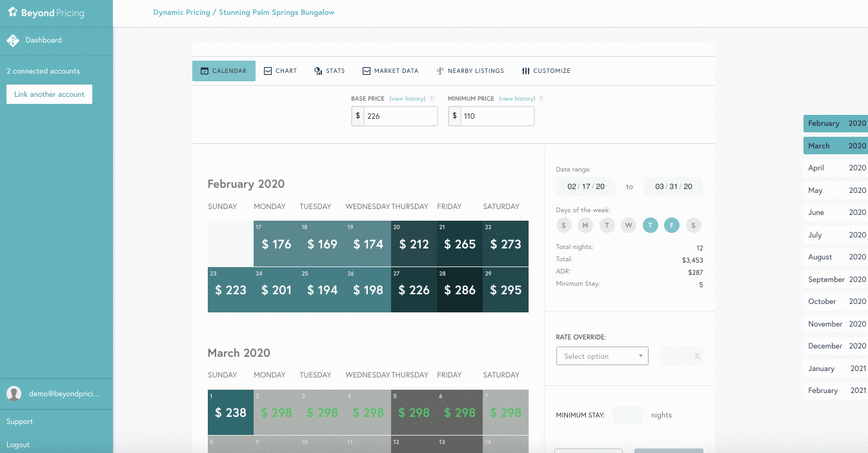
Task: Open base price view history link
Action: click(x=407, y=99)
